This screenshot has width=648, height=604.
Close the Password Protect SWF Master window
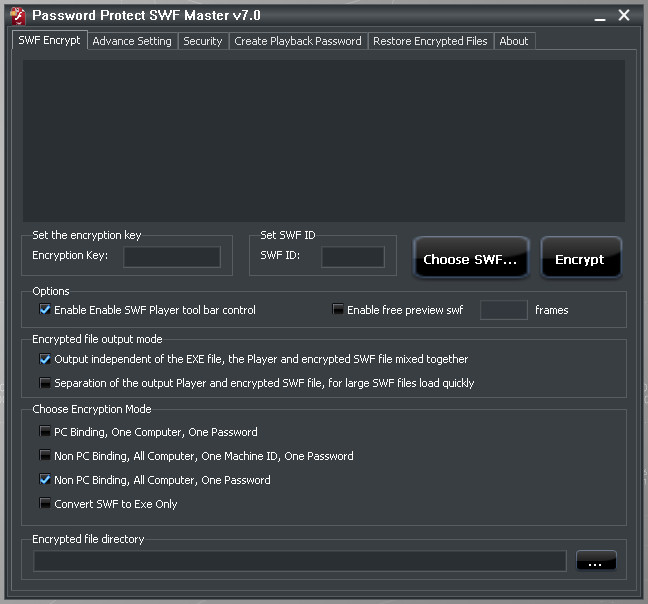coord(624,15)
